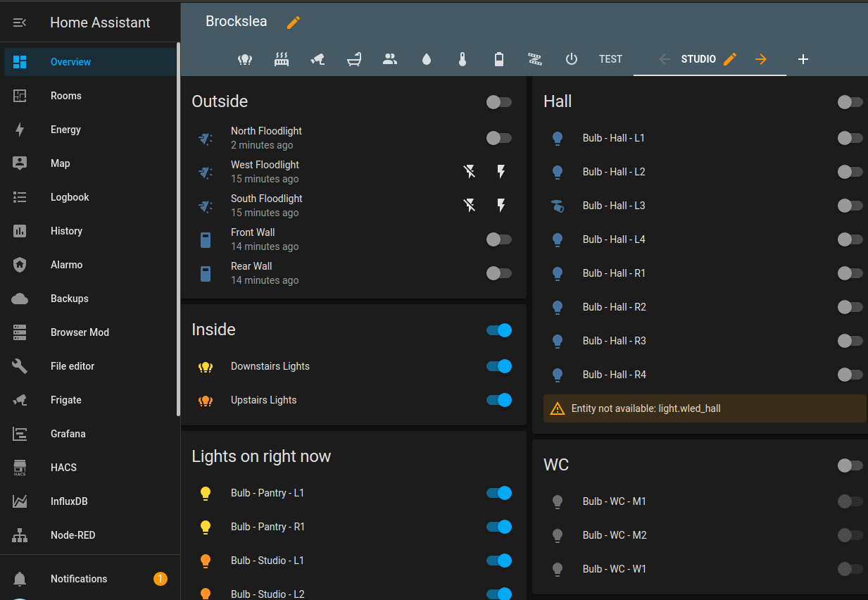
Task: Turn off West Floodlight flash-off icon
Action: (x=470, y=171)
